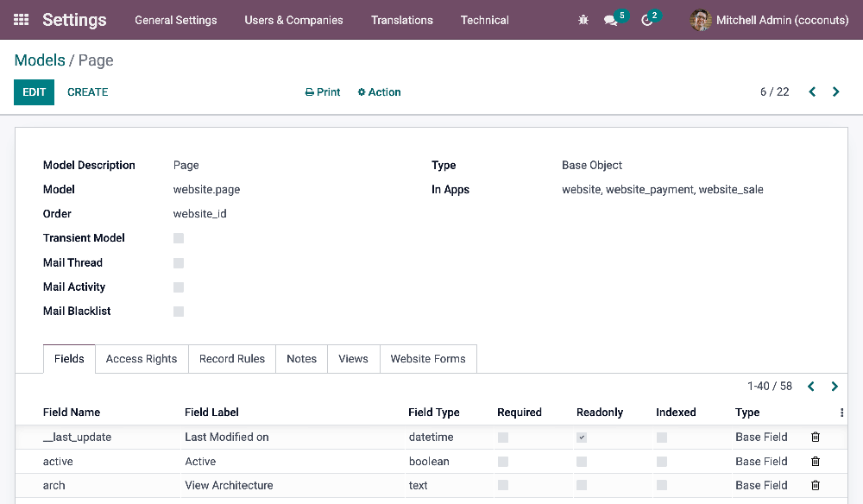Image resolution: width=863 pixels, height=504 pixels.
Task: Open the Print dropdown menu
Action: [323, 92]
